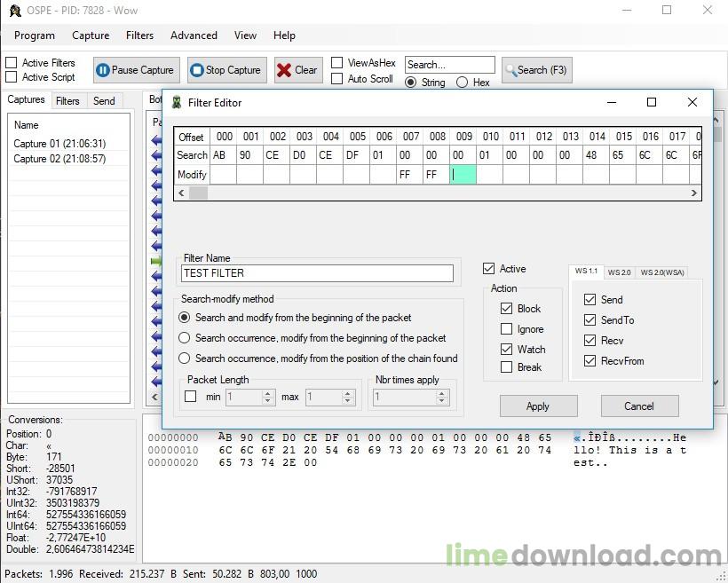Viewport: 728px width, 583px height.
Task: Check the Ignore action checkbox
Action: pos(506,328)
